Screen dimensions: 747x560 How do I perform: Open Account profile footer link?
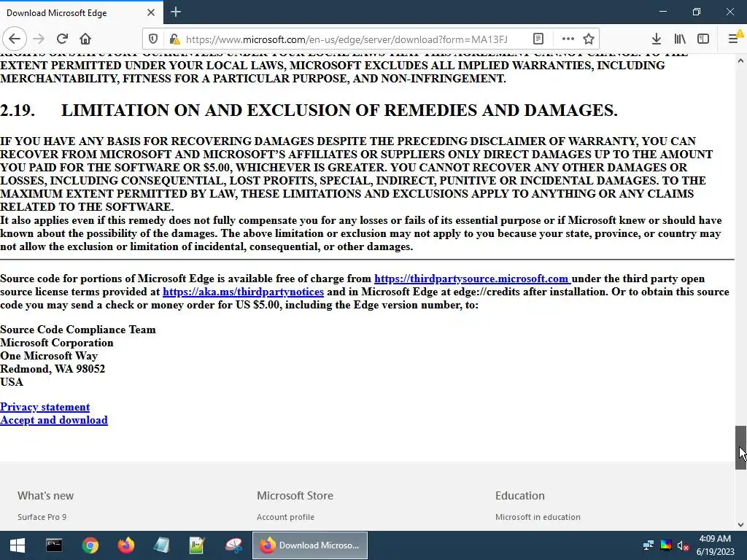tap(285, 517)
